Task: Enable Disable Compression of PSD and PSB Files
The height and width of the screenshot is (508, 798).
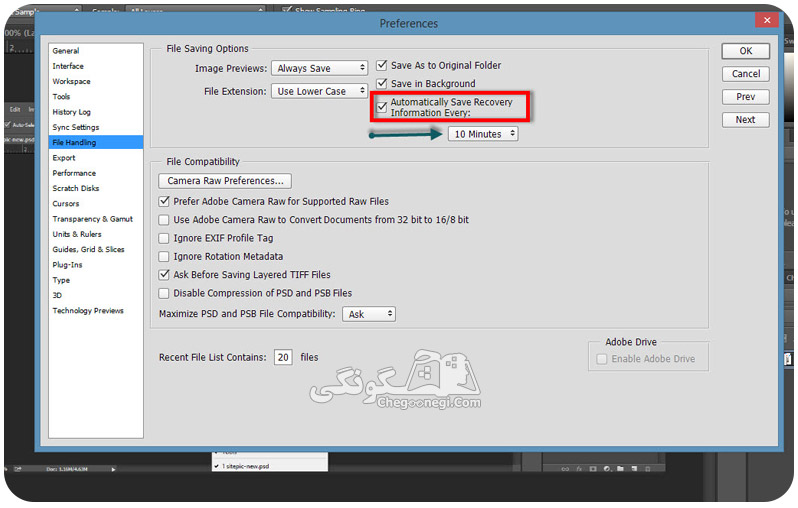Action: 164,293
